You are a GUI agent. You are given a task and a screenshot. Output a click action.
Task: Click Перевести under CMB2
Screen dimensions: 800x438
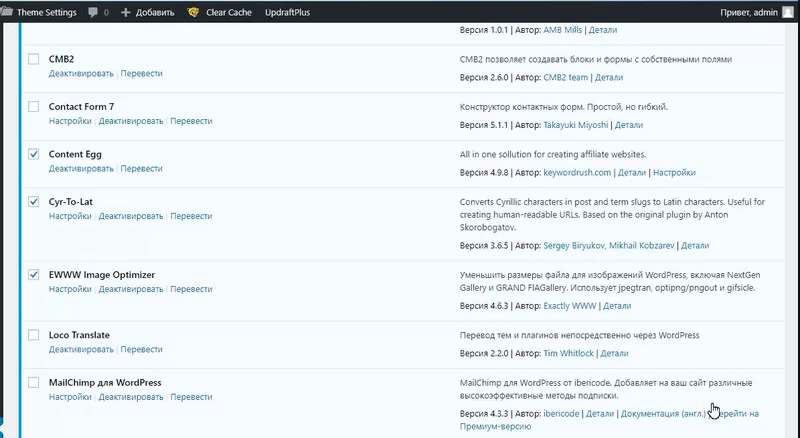pyautogui.click(x=141, y=74)
